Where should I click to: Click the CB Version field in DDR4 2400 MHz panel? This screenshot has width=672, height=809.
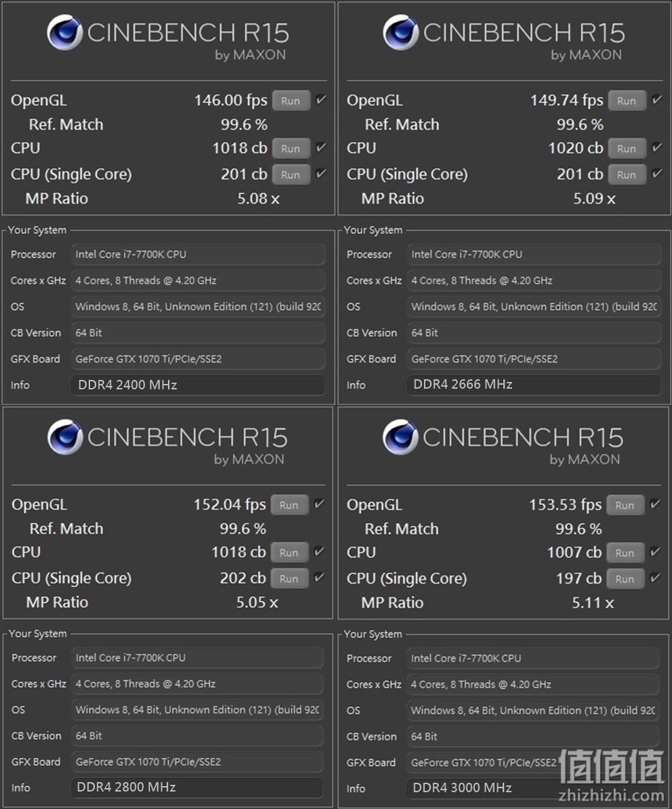click(x=198, y=333)
